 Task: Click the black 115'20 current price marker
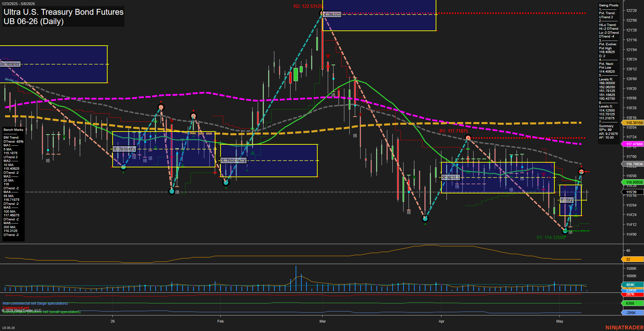pos(633,192)
